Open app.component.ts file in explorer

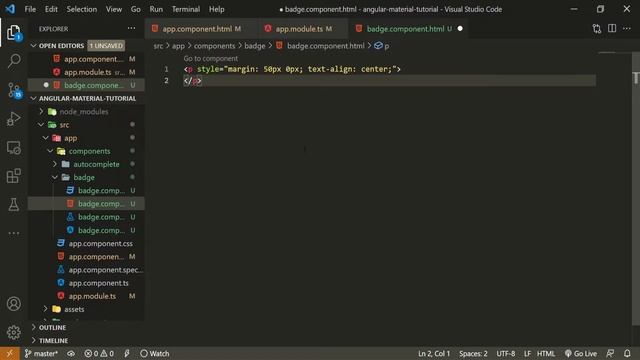click(x=87, y=283)
